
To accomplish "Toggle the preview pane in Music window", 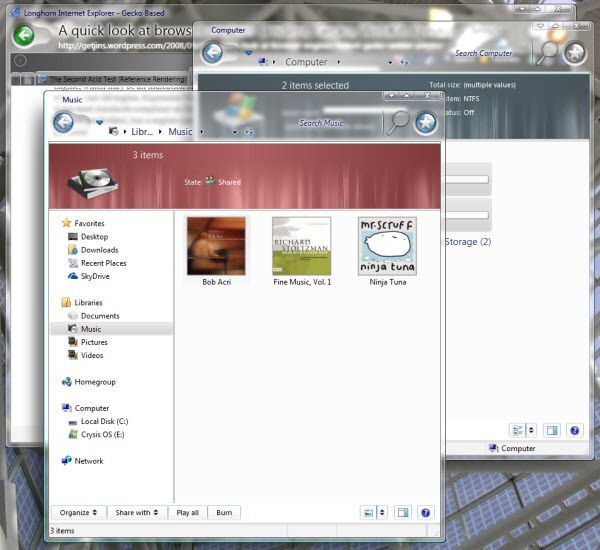I will click(402, 512).
